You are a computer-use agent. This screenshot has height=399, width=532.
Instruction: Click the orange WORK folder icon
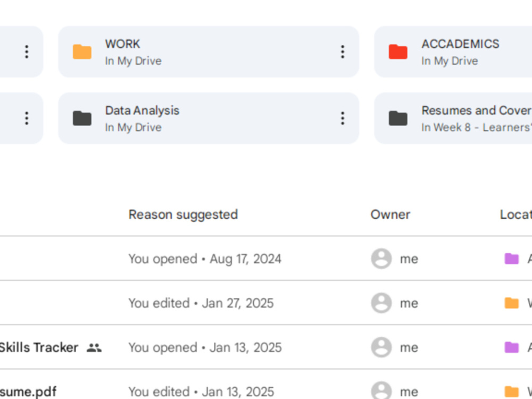pyautogui.click(x=82, y=52)
